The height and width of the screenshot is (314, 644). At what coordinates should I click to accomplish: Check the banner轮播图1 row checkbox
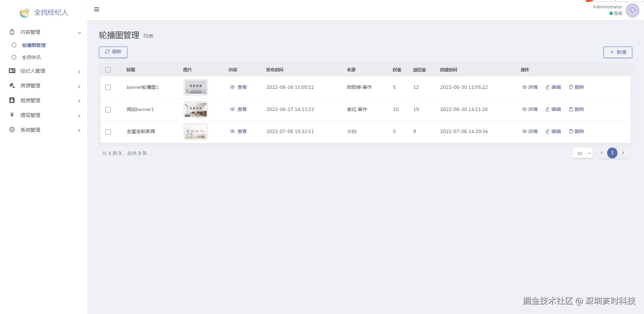[108, 87]
